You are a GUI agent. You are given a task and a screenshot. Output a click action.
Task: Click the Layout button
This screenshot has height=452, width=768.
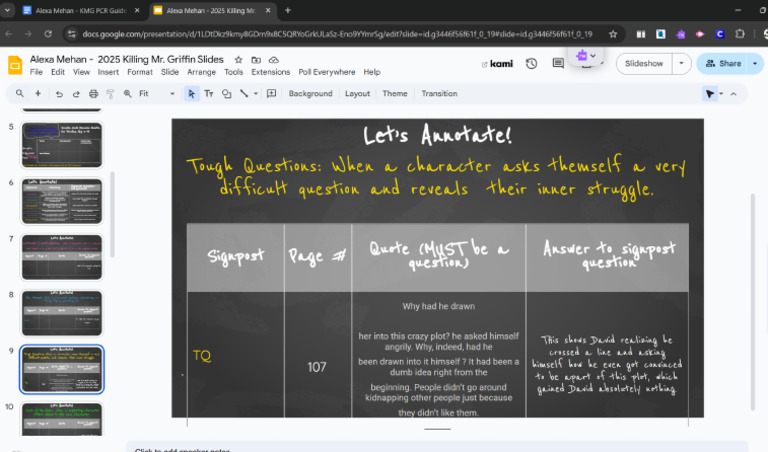click(x=357, y=94)
